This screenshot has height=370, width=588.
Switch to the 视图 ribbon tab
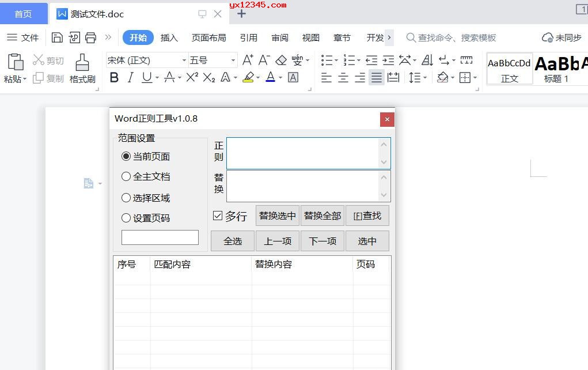point(311,37)
